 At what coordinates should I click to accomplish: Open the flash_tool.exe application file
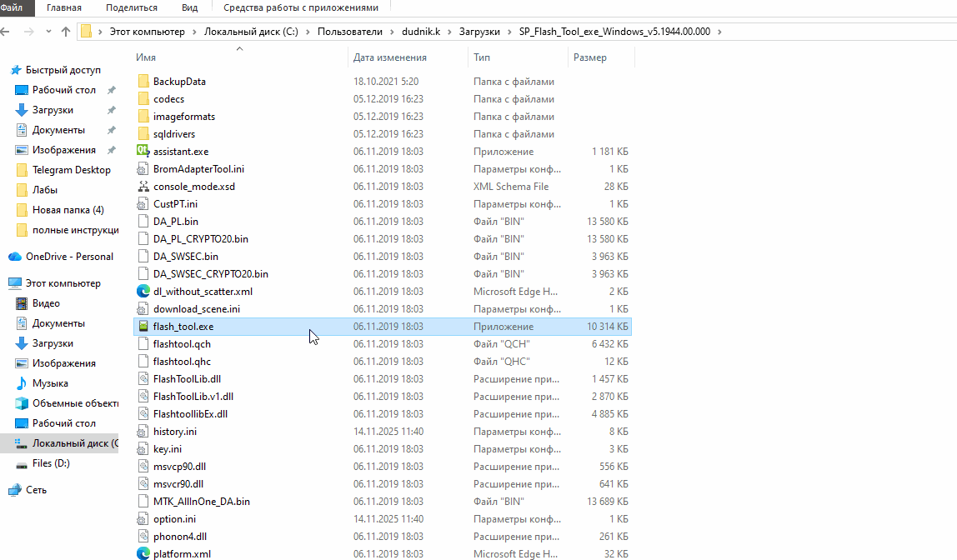183,327
